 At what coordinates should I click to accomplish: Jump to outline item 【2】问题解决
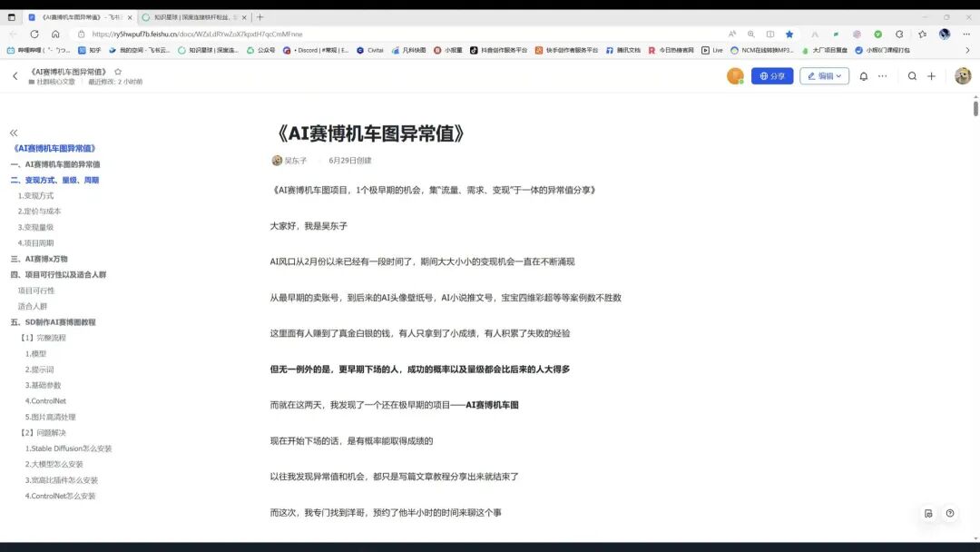(42, 432)
